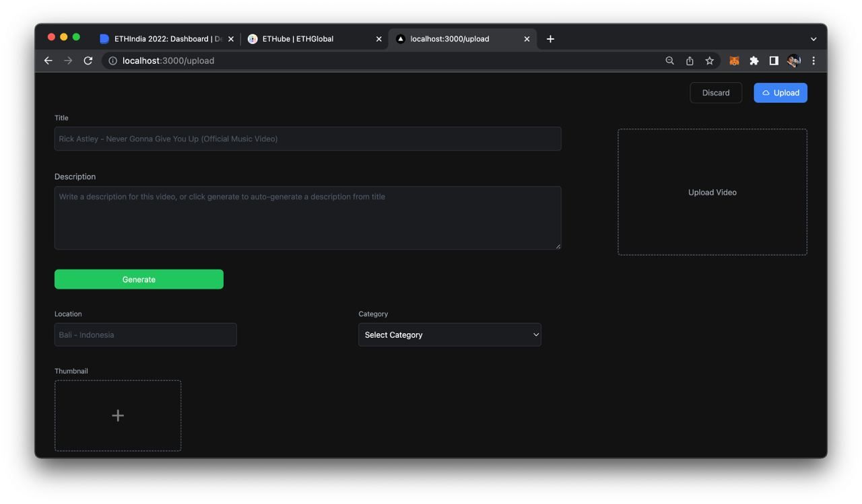Click the yellow minimize window button
The height and width of the screenshot is (504, 862).
click(64, 37)
